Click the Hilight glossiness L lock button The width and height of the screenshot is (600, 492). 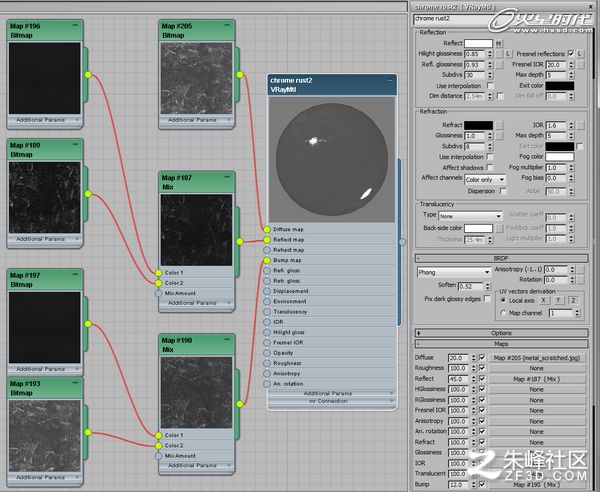[508, 54]
